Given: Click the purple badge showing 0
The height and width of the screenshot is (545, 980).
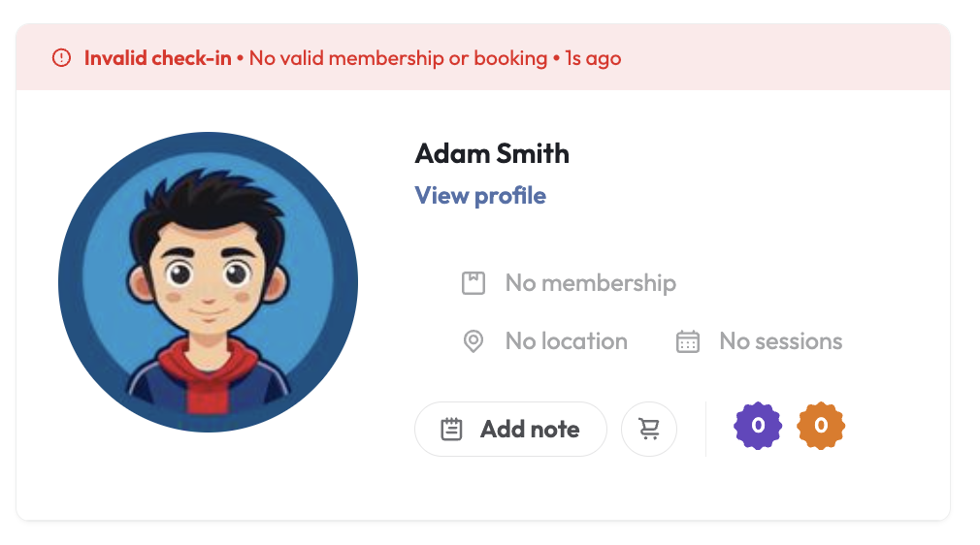Looking at the screenshot, I should pos(758,426).
